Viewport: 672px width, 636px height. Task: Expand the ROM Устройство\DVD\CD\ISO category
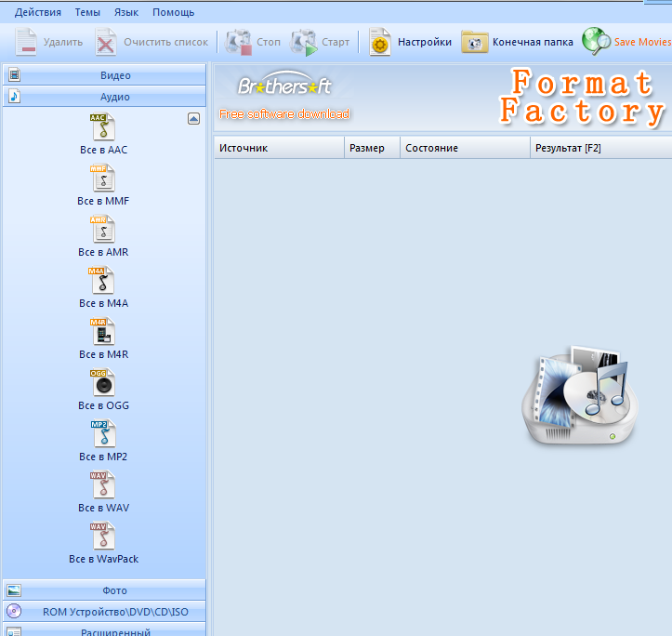[x=105, y=612]
